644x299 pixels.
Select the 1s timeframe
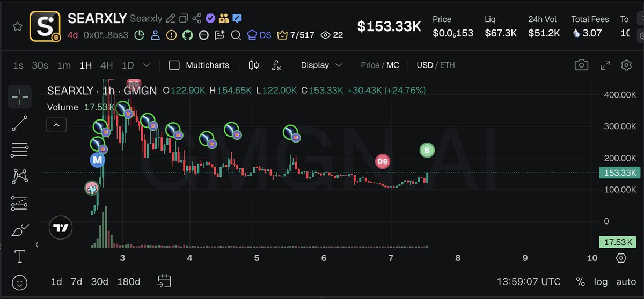[x=18, y=65]
